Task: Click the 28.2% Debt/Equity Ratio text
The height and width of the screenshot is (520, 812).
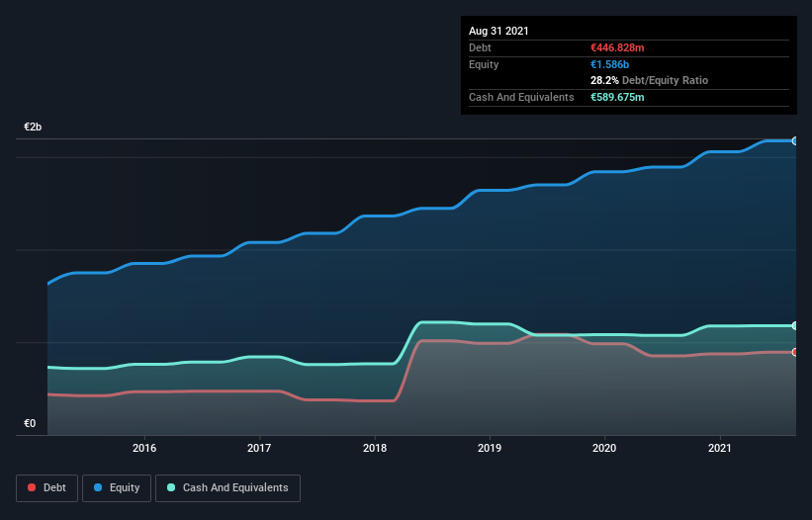Action: (650, 80)
